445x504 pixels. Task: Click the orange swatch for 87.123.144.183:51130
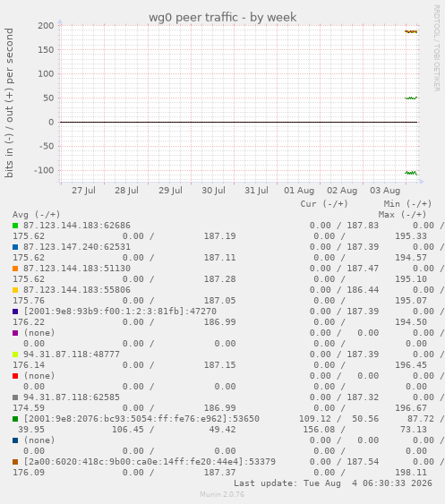coord(15,269)
